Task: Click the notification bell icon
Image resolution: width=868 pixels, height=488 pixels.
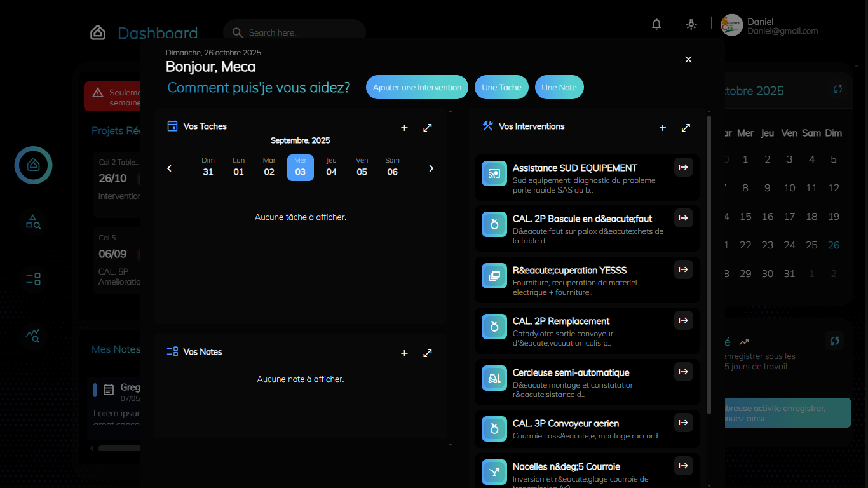Action: click(x=656, y=24)
